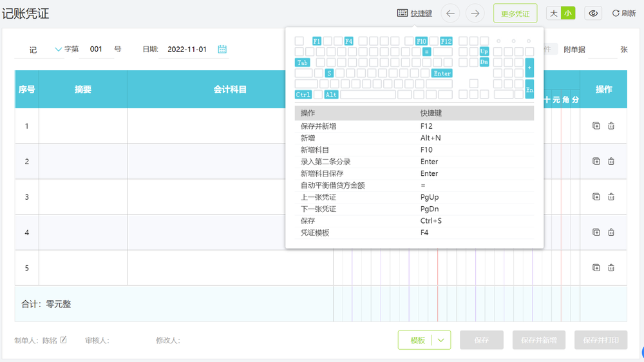Click the previous voucher left arrow
Screen dimensions: 644x362
450,14
